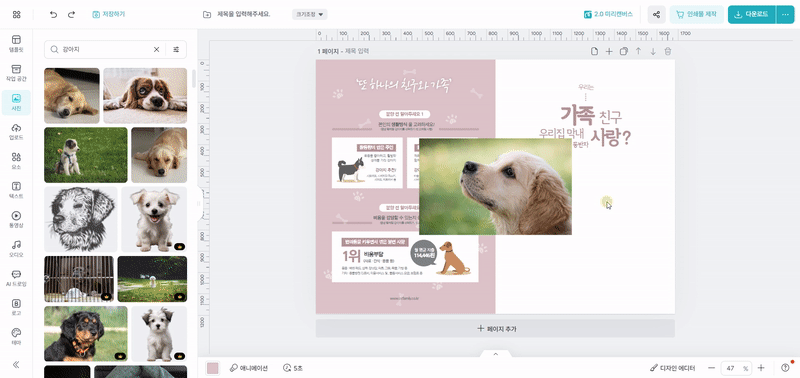Open the 오디오 audio tab

click(16, 249)
